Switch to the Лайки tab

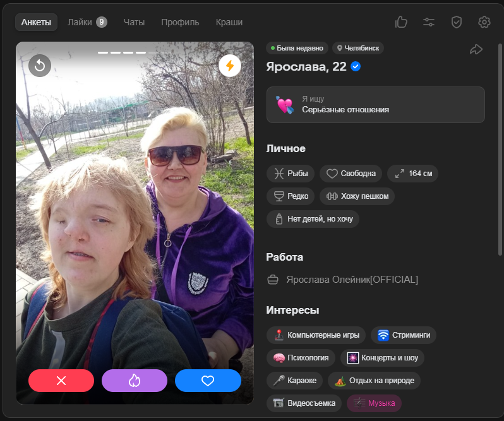(x=87, y=22)
